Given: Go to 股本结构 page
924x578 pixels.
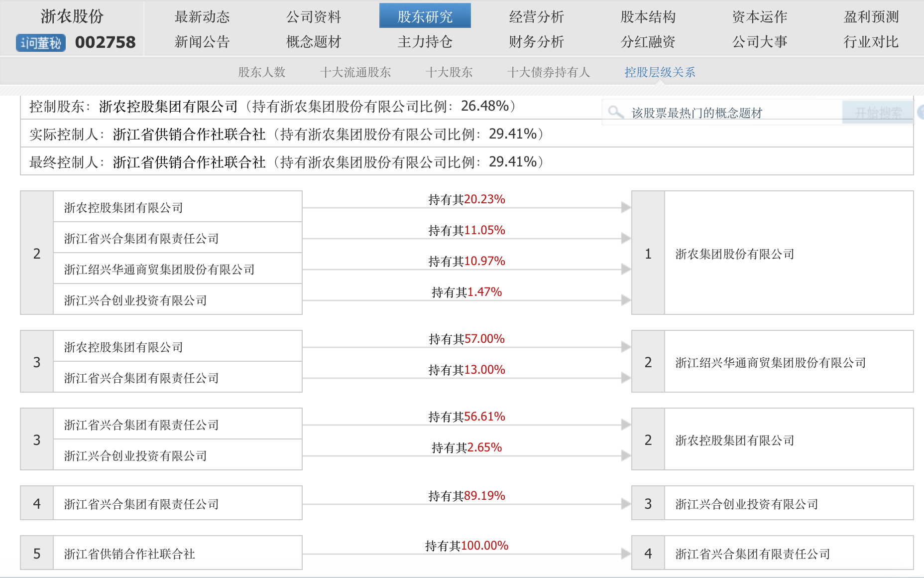Looking at the screenshot, I should click(648, 17).
